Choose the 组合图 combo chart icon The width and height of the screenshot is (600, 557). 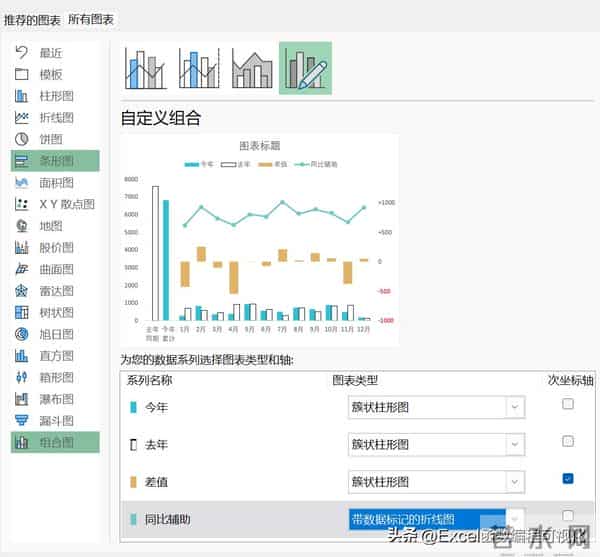pyautogui.click(x=21, y=443)
